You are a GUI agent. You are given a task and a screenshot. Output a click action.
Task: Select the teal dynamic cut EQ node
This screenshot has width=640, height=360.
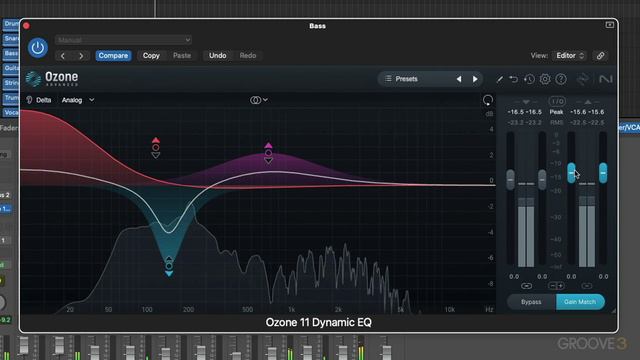(x=169, y=266)
